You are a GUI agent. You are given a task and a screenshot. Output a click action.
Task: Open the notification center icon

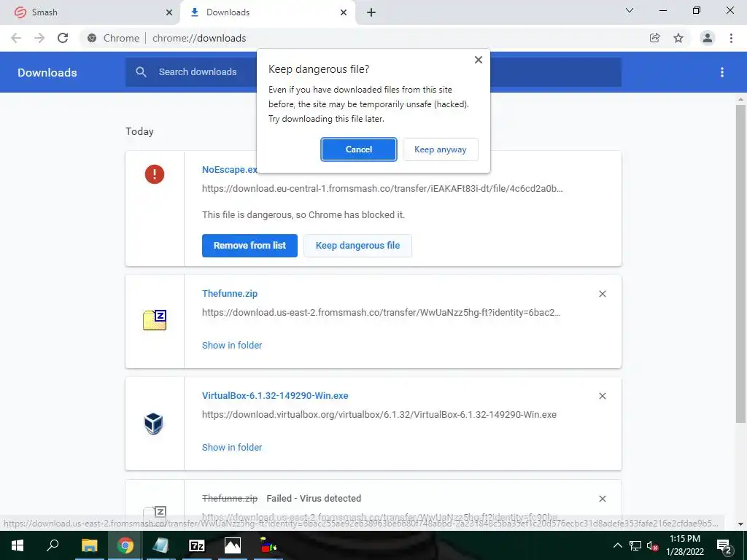click(724, 545)
